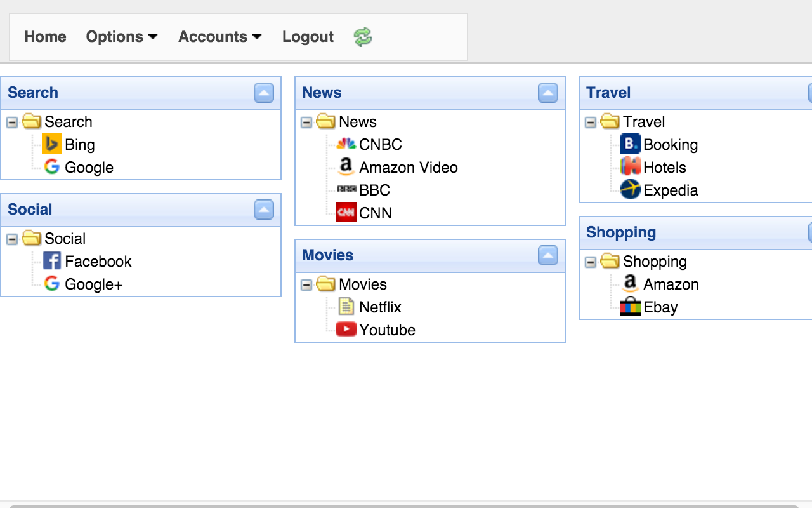Click the Expedia logo icon

[630, 190]
